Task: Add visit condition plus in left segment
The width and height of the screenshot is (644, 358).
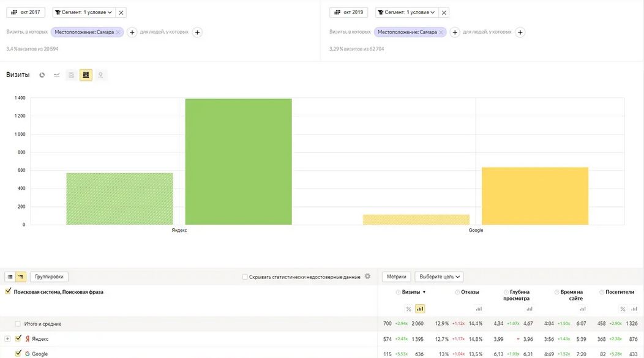Action: (132, 32)
